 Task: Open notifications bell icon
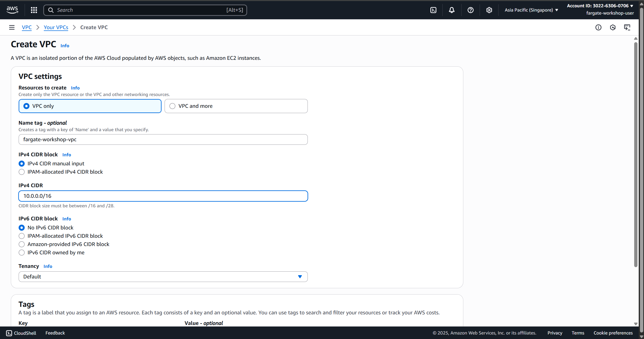click(x=452, y=10)
